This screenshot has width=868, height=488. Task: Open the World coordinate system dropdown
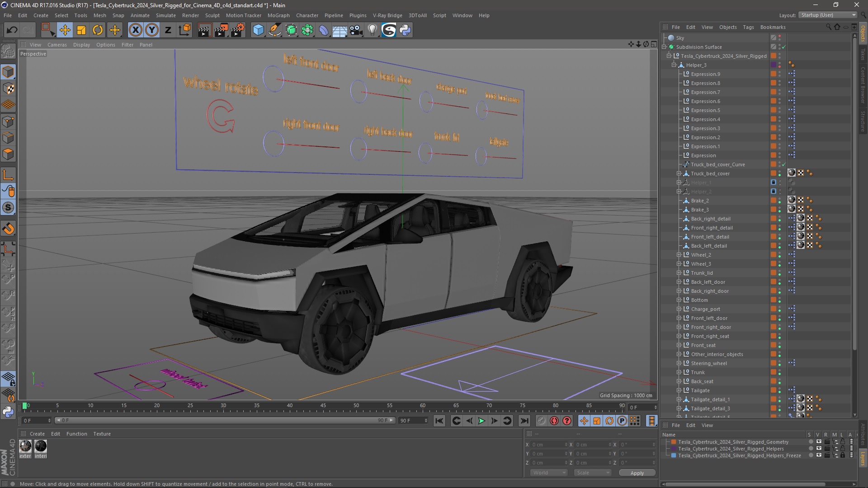pos(549,473)
